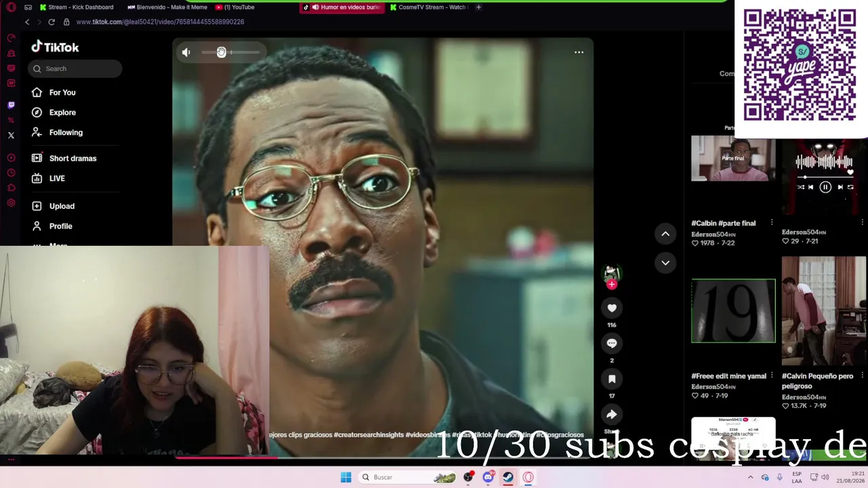Open the LIVE section
The image size is (868, 488).
(57, 178)
